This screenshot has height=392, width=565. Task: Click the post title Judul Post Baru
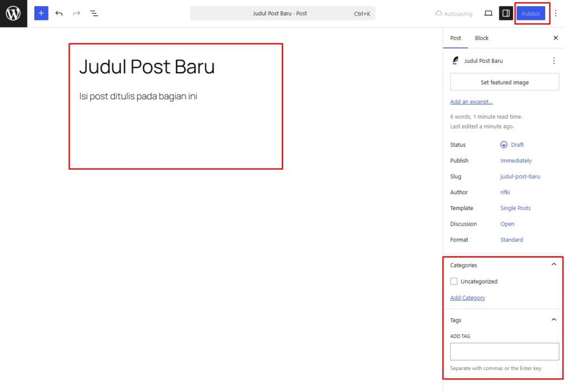point(147,67)
